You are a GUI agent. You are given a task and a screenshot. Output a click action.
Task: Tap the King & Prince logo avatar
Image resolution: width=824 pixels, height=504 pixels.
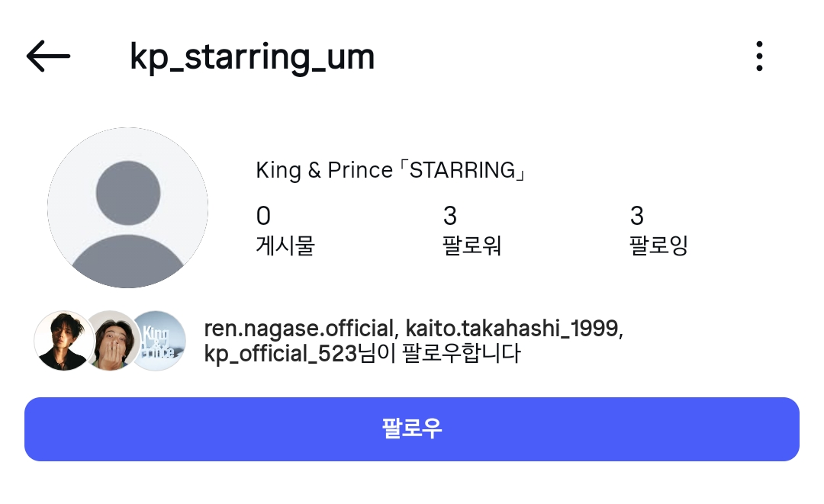click(x=159, y=341)
